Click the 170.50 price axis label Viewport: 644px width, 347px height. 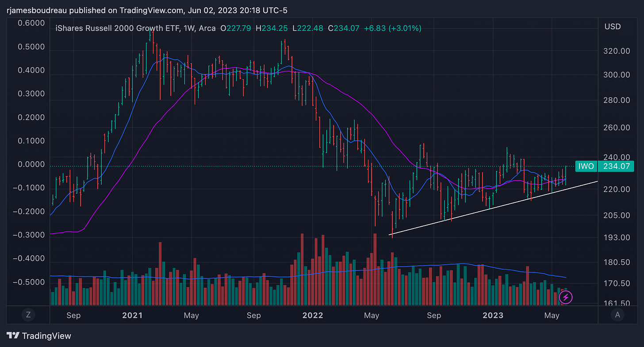point(617,283)
